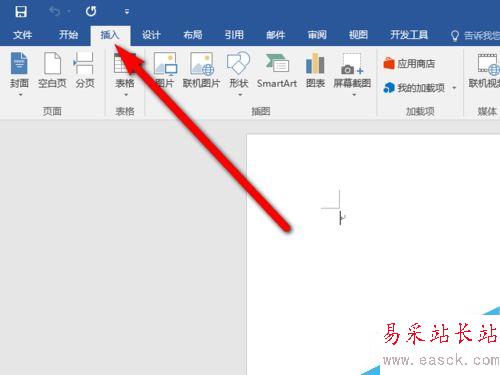
Task: Insert a 封面 cover page
Action: pos(19,70)
